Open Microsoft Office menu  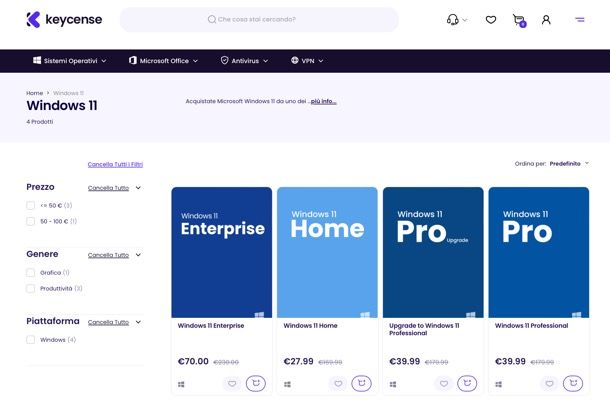(163, 61)
